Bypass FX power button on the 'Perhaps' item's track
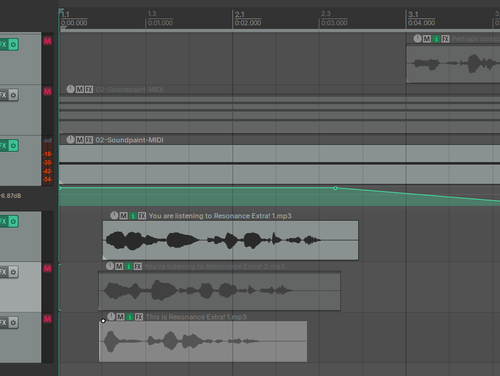Viewport: 500px width, 376px height. 13,44
